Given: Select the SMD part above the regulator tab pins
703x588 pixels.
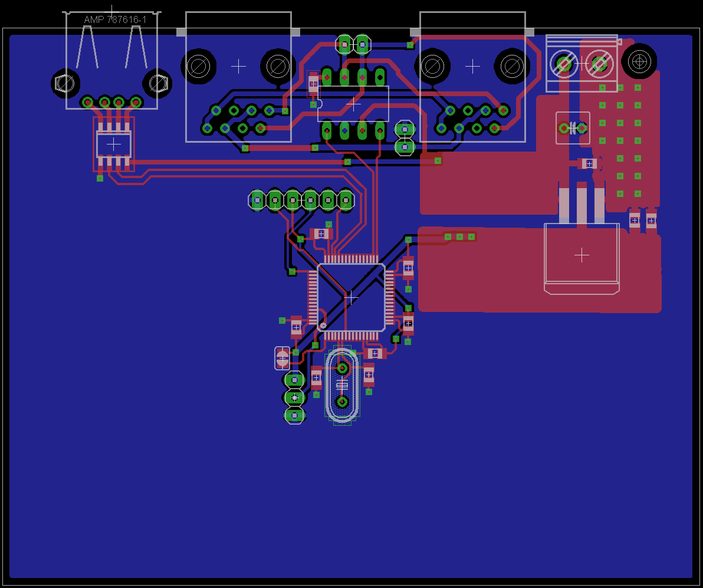Looking at the screenshot, I should tap(589, 164).
